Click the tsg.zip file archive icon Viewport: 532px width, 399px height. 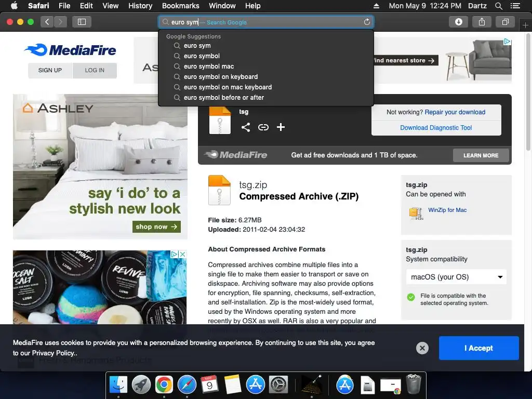[219, 190]
